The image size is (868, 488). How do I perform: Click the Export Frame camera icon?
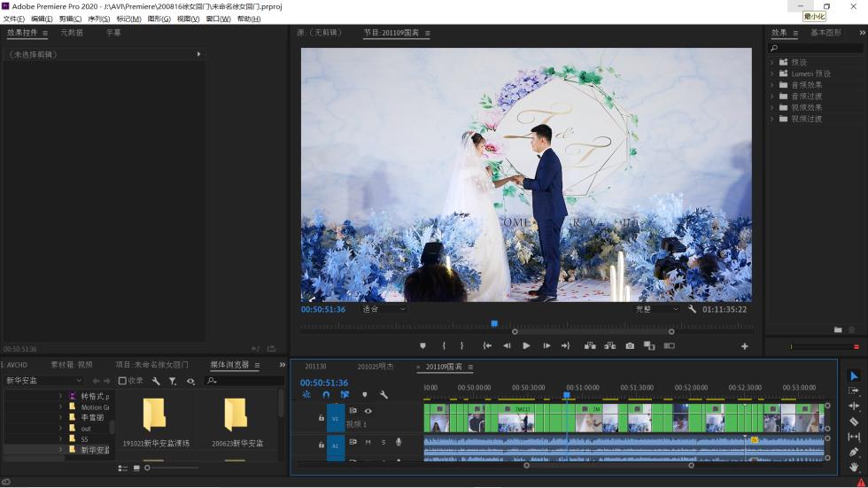(x=630, y=346)
